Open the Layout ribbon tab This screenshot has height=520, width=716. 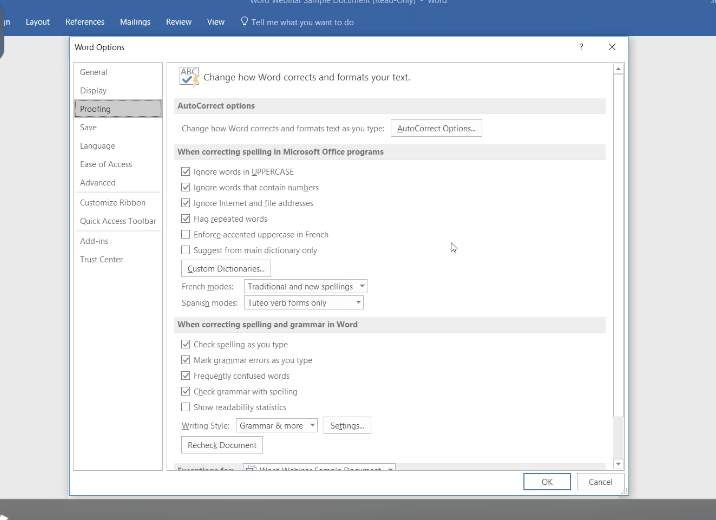point(37,22)
